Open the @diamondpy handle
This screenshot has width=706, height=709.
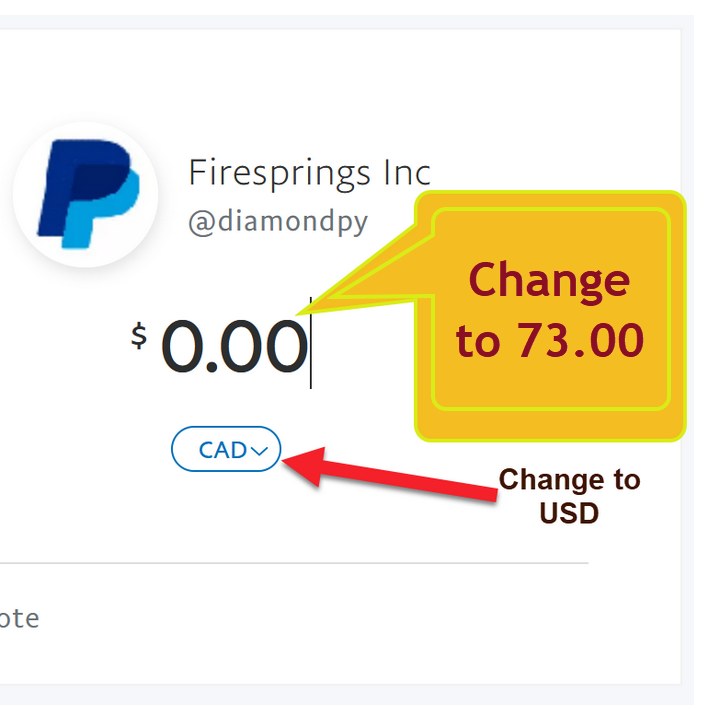click(278, 222)
